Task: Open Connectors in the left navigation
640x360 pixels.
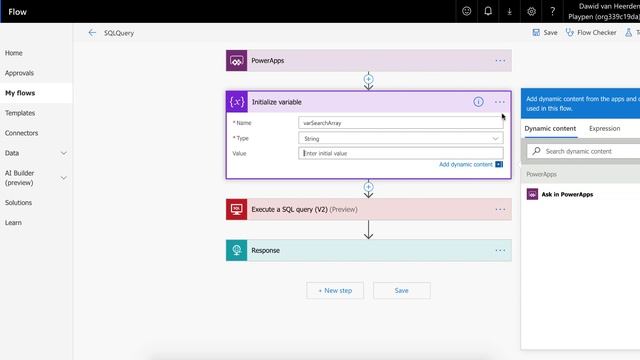Action: [21, 133]
